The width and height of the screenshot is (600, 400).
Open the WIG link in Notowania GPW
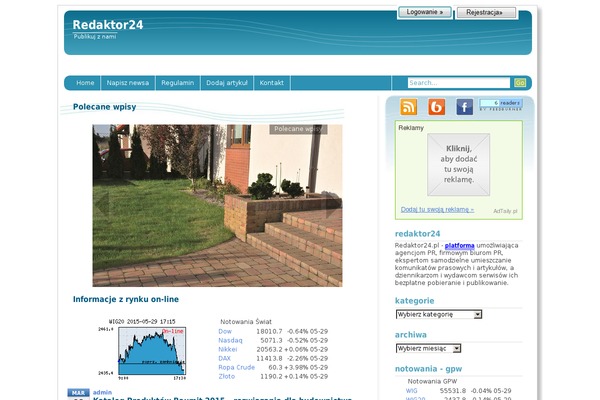(x=412, y=391)
